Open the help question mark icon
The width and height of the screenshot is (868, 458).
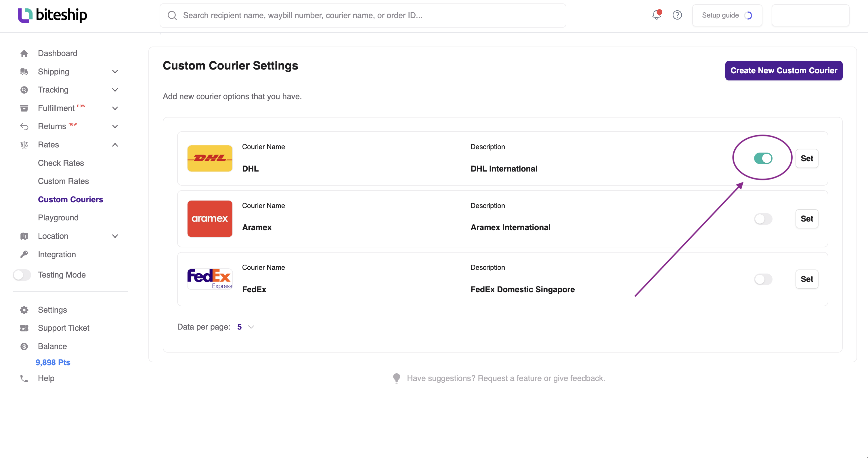[x=677, y=15]
